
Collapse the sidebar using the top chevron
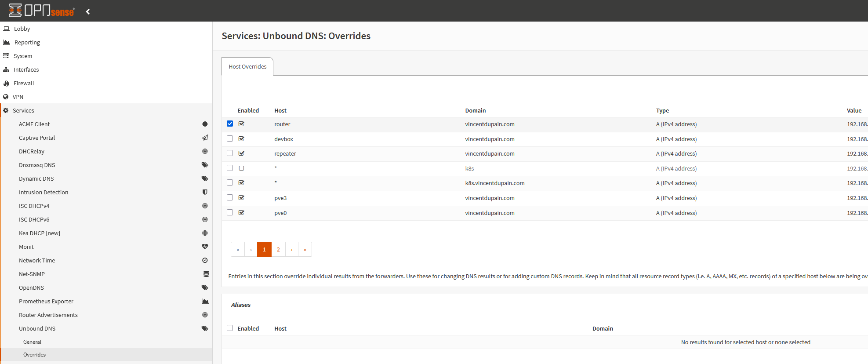(88, 11)
